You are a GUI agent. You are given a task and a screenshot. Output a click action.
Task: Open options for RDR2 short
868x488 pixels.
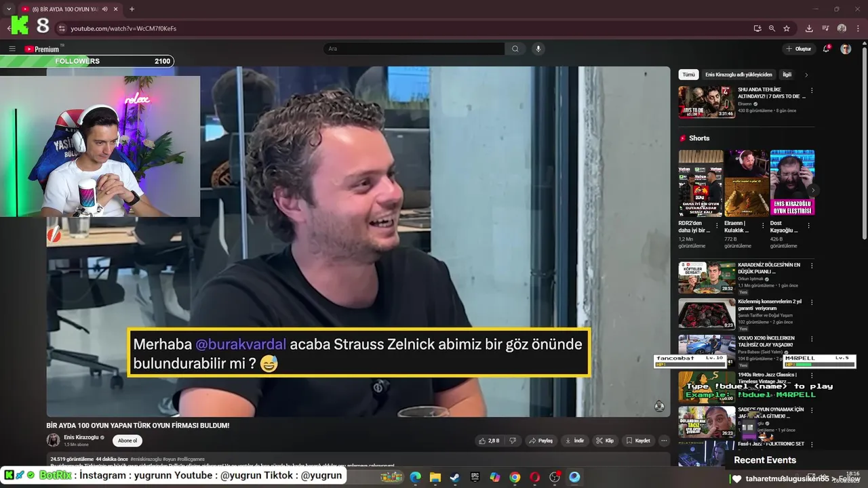pyautogui.click(x=717, y=225)
